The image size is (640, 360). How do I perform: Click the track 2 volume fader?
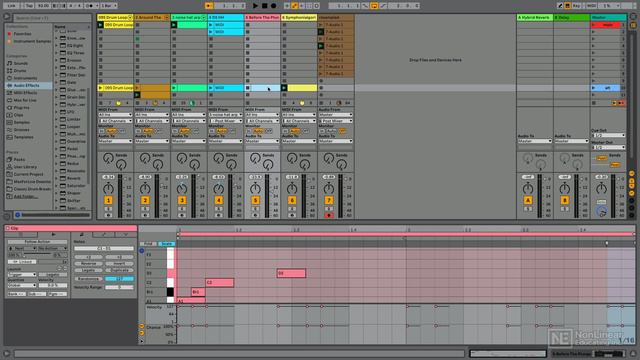pos(162,186)
